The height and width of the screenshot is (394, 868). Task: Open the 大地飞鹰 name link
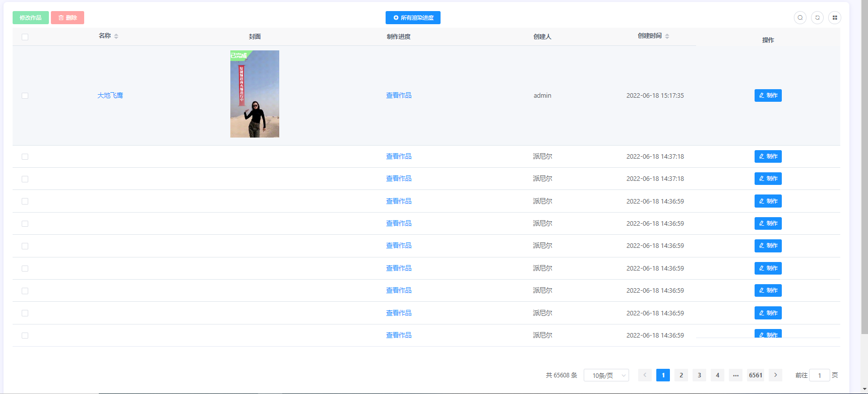click(x=110, y=96)
